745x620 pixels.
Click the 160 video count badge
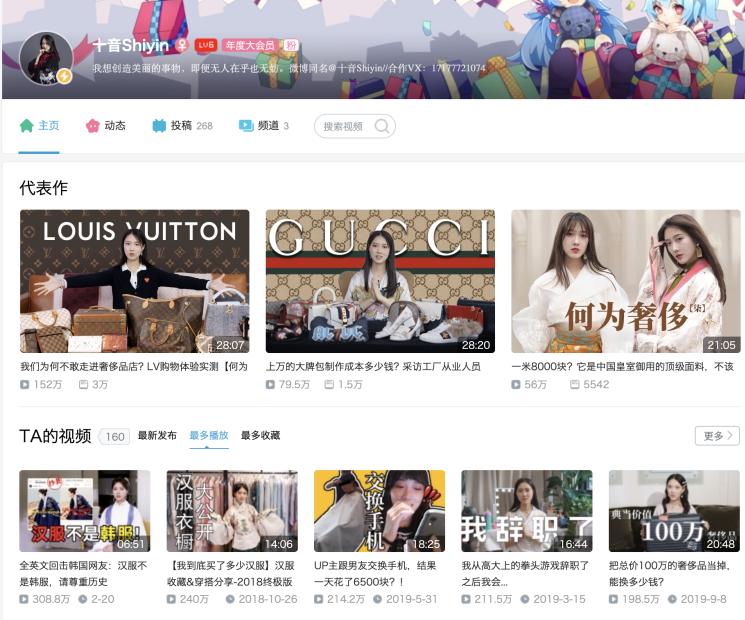[115, 437]
